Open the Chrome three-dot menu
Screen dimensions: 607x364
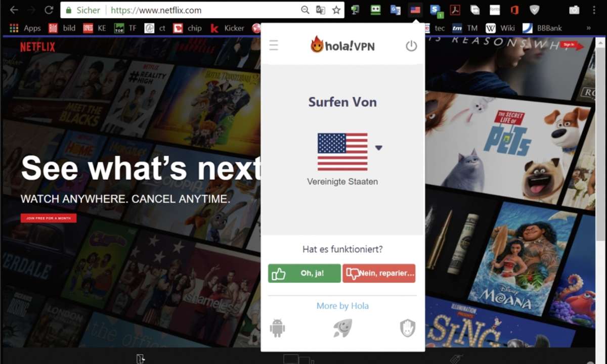coord(594,10)
